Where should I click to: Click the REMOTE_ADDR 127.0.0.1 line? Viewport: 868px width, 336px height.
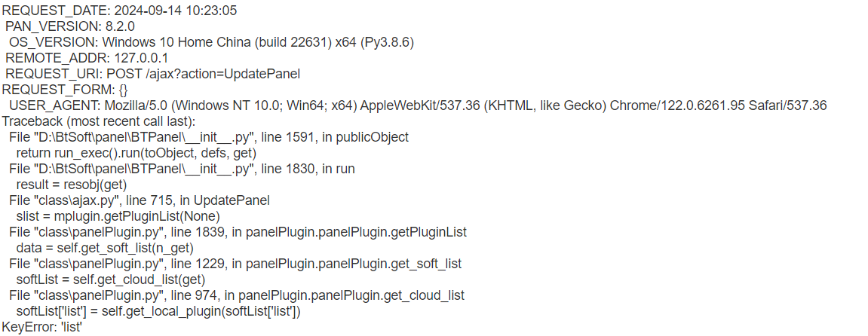pos(87,58)
